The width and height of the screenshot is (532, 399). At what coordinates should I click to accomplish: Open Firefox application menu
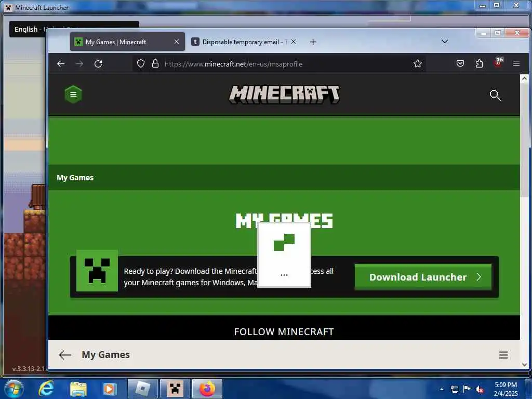point(516,63)
